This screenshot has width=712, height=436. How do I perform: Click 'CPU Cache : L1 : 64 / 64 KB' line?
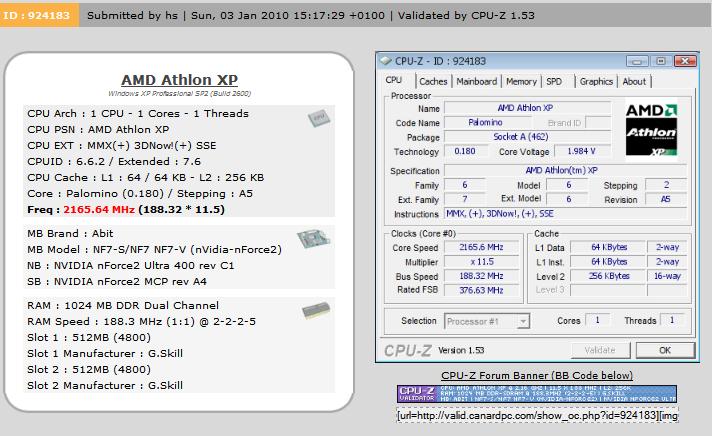145,177
